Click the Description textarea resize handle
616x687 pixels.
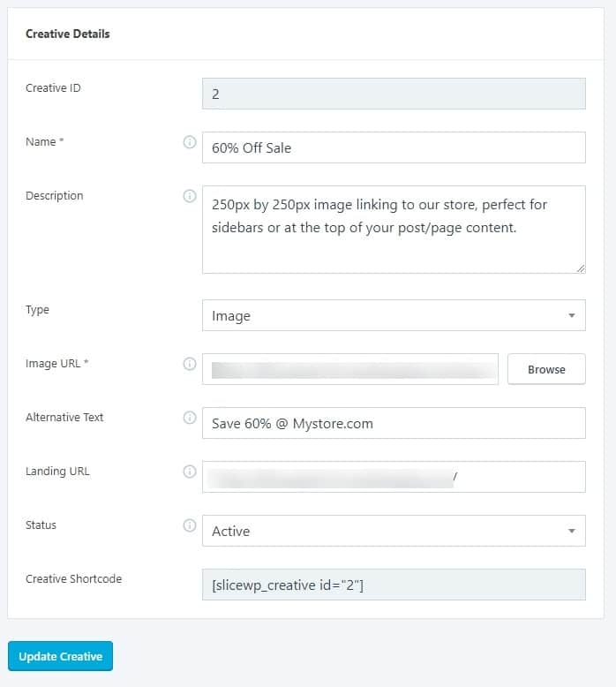(x=581, y=268)
